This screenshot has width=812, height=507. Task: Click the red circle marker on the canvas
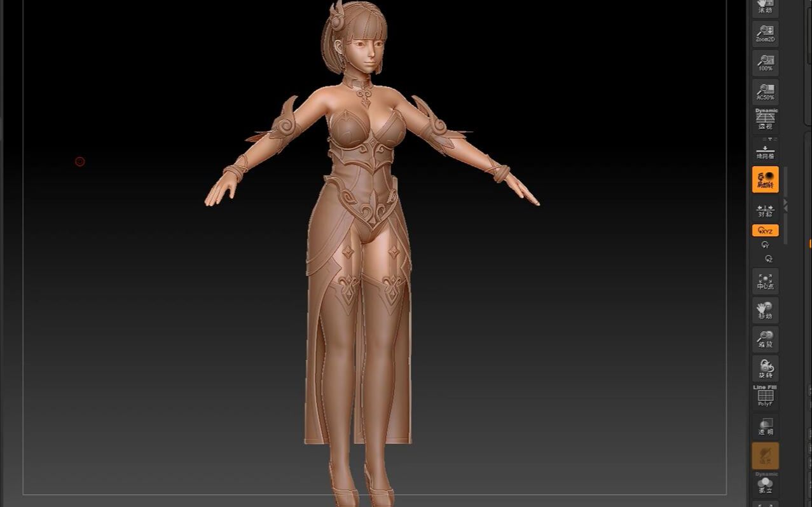click(x=79, y=161)
